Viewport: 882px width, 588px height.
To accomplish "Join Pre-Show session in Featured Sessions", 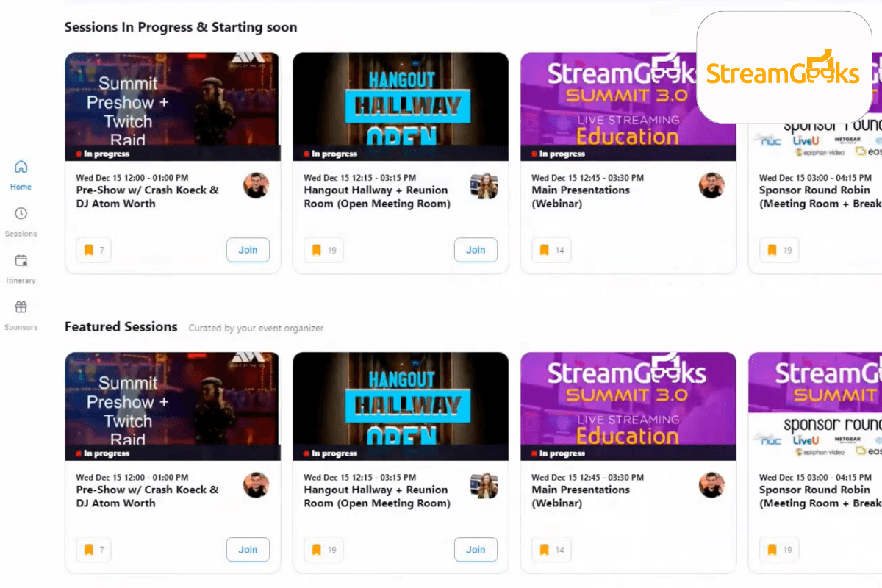I will click(x=248, y=550).
